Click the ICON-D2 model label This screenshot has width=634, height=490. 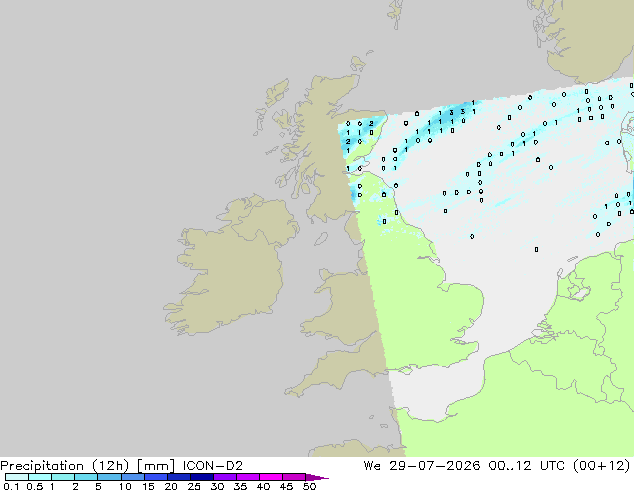(x=213, y=466)
